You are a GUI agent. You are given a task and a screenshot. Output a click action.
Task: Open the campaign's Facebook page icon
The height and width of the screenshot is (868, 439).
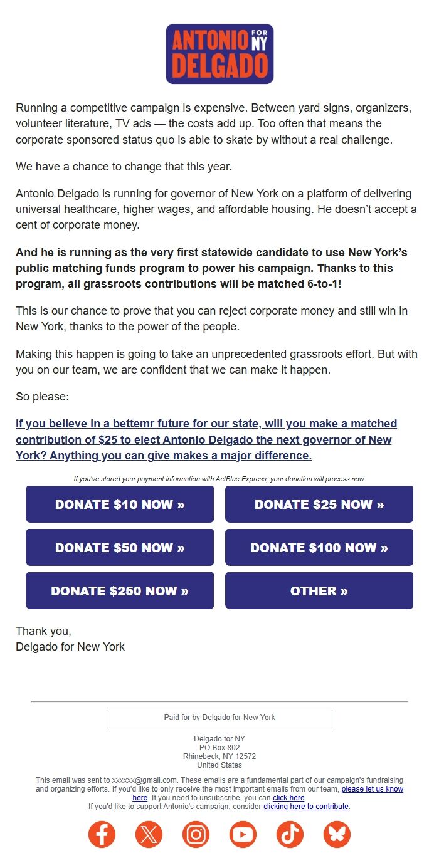point(102,835)
